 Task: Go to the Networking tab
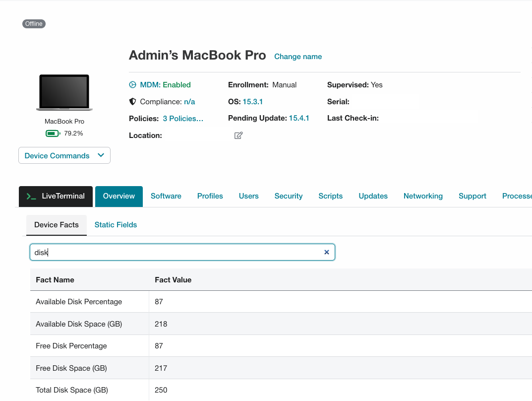coord(423,196)
